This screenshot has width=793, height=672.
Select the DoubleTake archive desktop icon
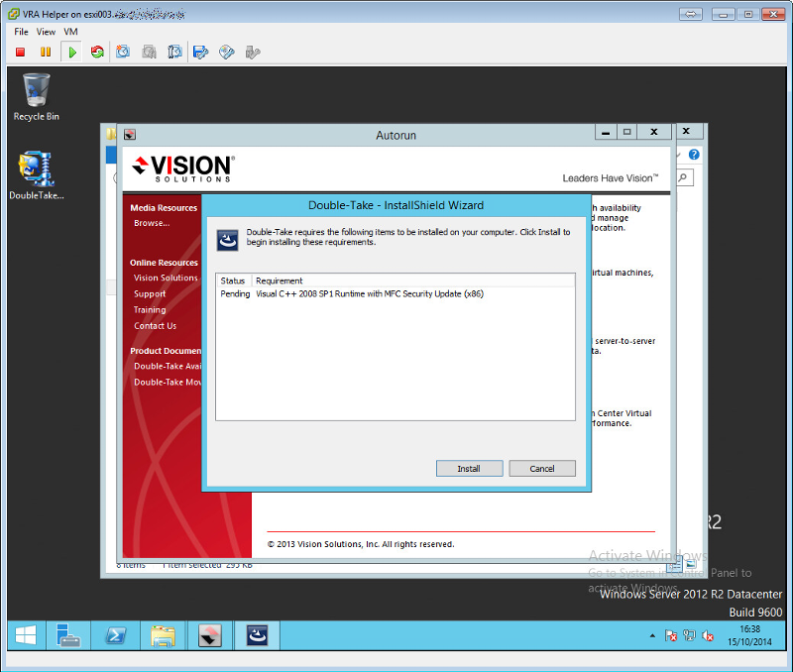(x=37, y=175)
